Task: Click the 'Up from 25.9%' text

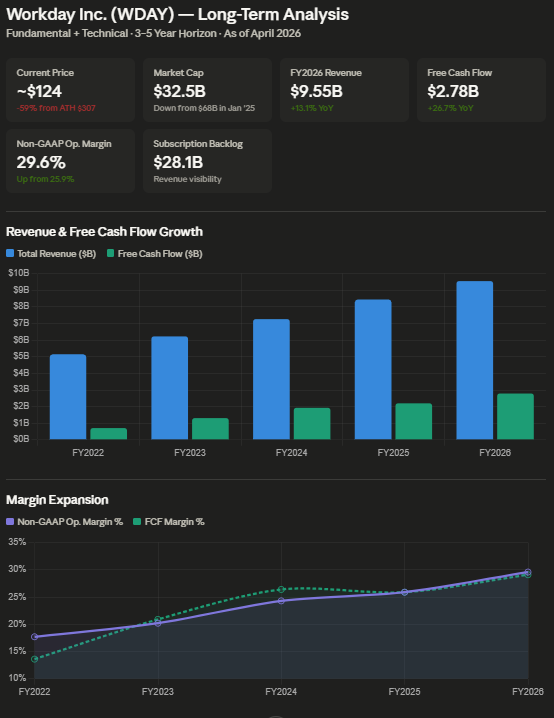Action: (45, 179)
